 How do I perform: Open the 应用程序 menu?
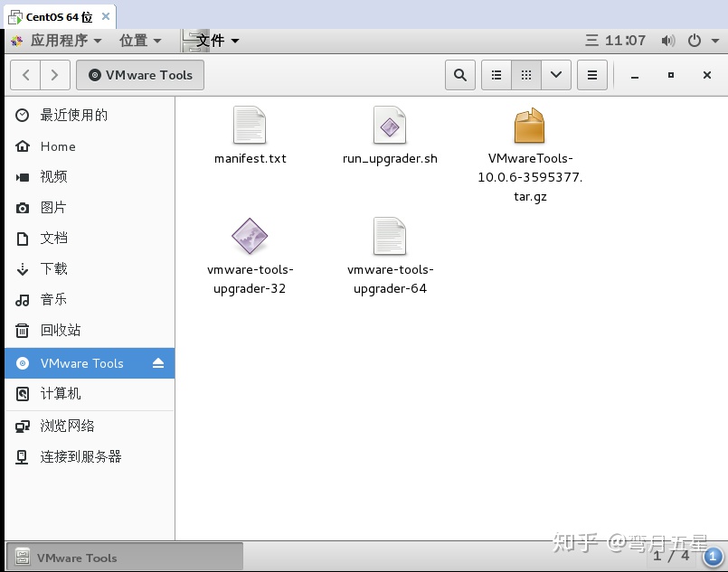coord(65,41)
